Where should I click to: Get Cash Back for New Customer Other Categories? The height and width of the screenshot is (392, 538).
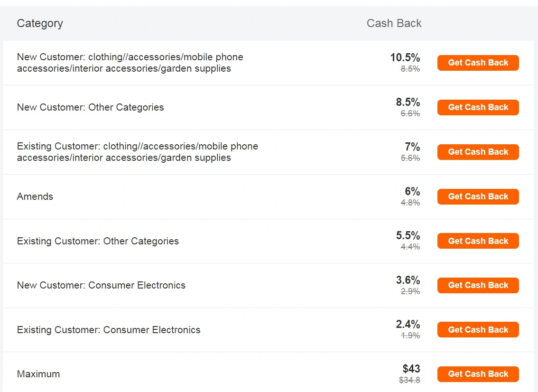click(x=478, y=107)
